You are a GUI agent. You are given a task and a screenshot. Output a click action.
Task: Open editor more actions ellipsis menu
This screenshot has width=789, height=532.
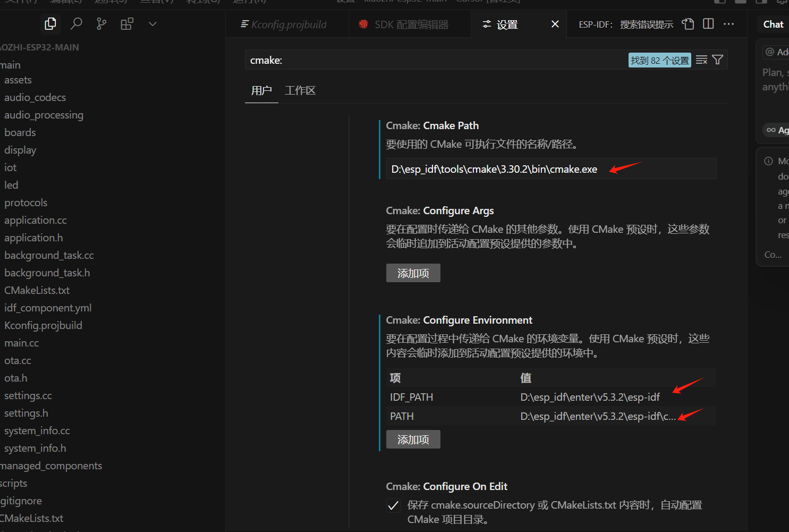click(728, 24)
